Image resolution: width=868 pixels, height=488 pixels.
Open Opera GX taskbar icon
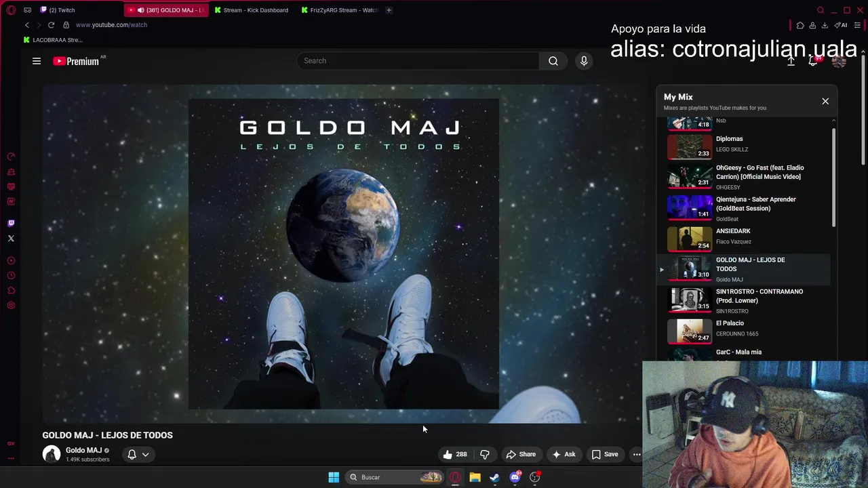pos(455,477)
